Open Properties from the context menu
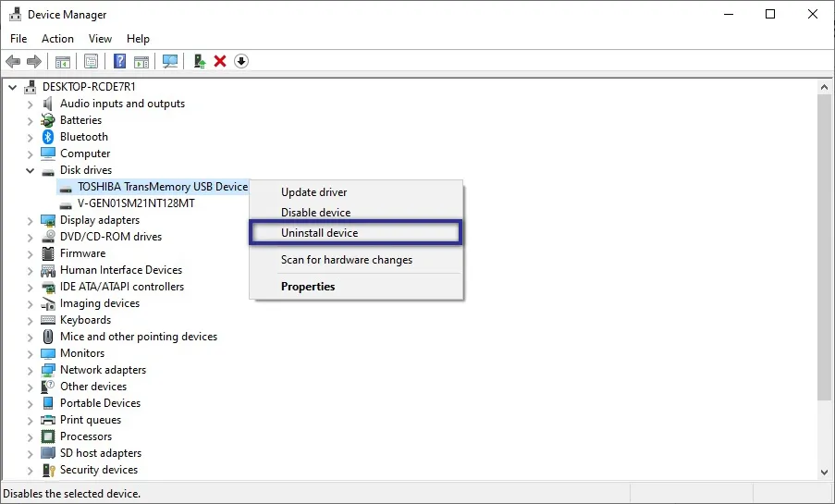Screen dimensions: 835x504 pyautogui.click(x=356, y=287)
